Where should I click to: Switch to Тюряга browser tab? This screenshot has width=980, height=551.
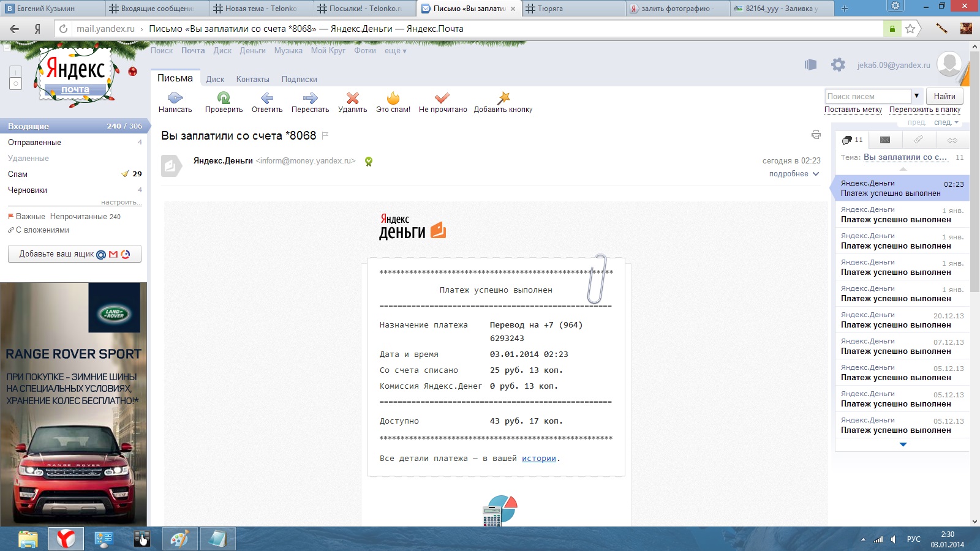pos(573,9)
